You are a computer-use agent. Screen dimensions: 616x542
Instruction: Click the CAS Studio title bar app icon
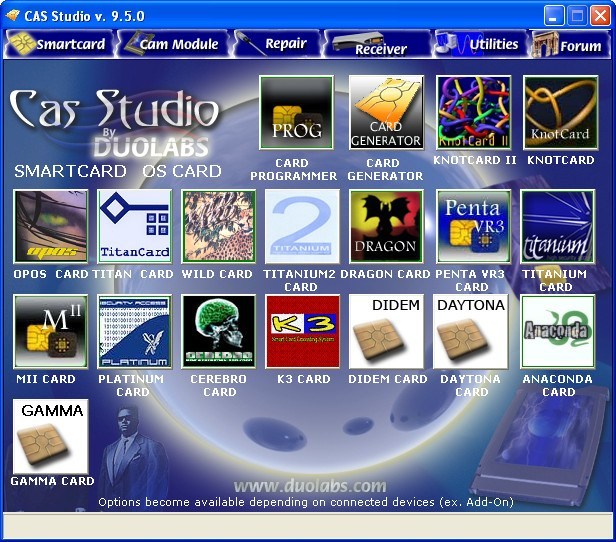pos(13,16)
